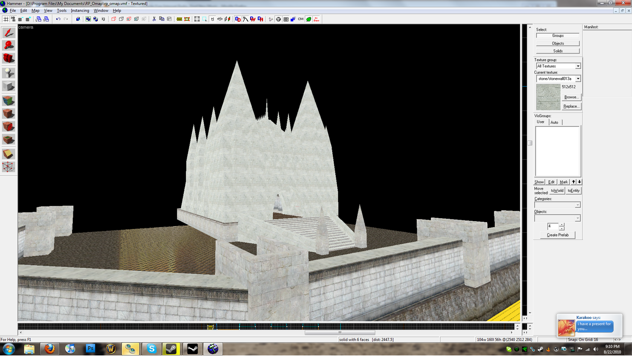Open Objects dropdown
Viewport: 632px width, 364px height.
(557, 218)
